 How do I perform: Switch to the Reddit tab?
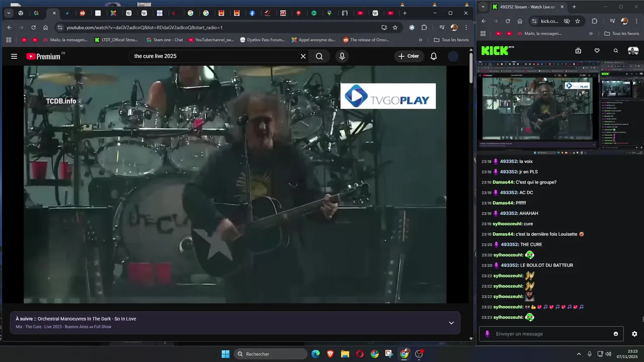pyautogui.click(x=83, y=13)
